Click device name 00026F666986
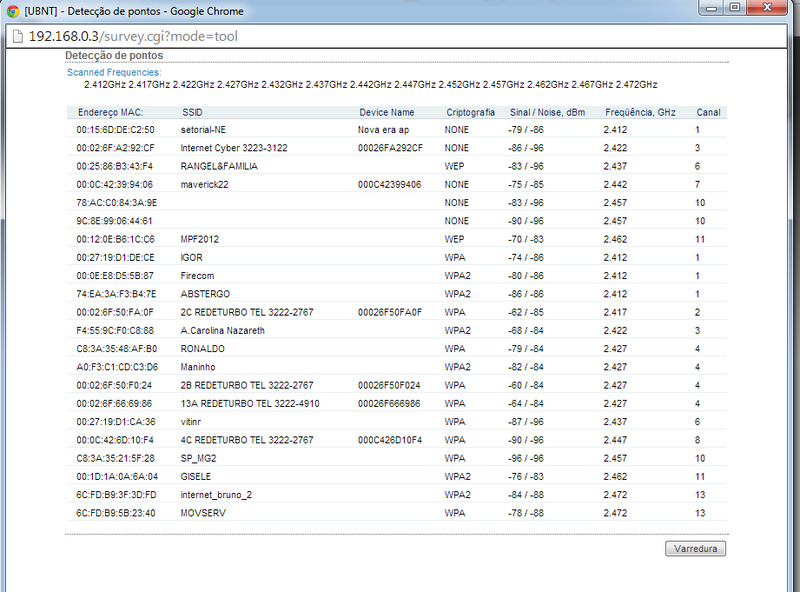Viewport: 800px width, 592px height. 389,404
